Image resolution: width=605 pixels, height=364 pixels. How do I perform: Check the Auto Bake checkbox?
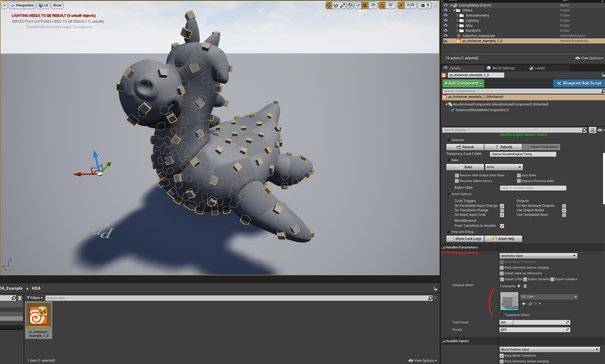(519, 175)
